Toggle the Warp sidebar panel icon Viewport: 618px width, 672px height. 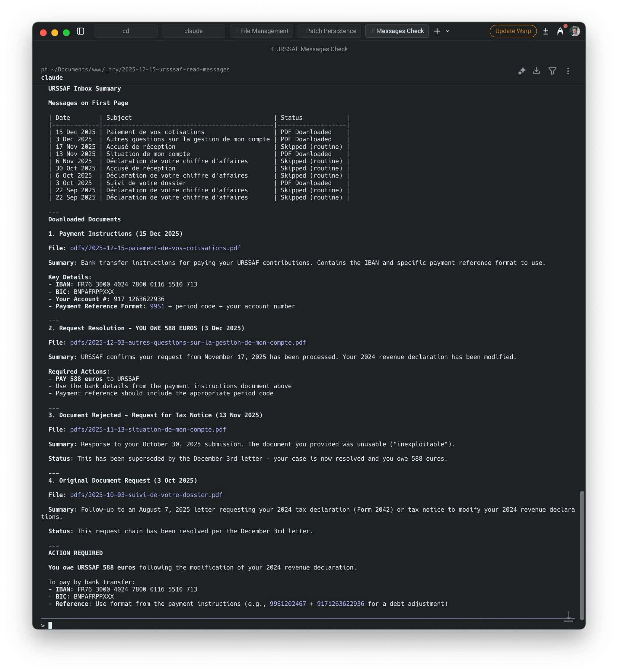pyautogui.click(x=80, y=31)
